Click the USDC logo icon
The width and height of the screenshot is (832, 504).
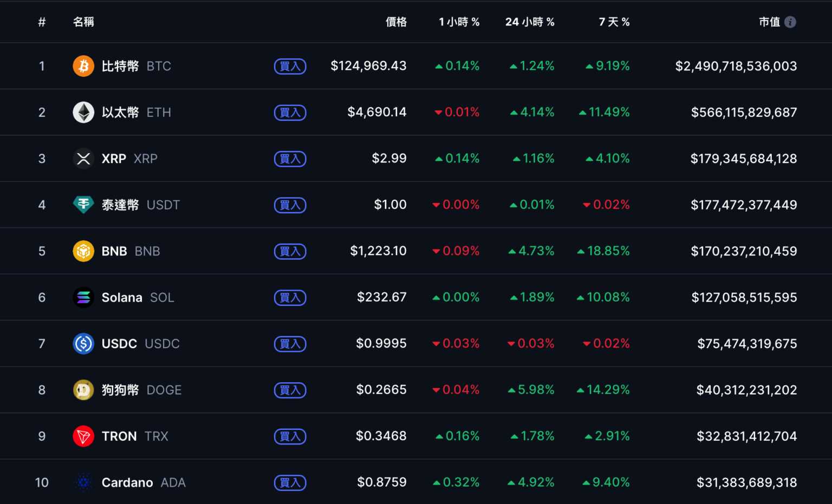83,344
